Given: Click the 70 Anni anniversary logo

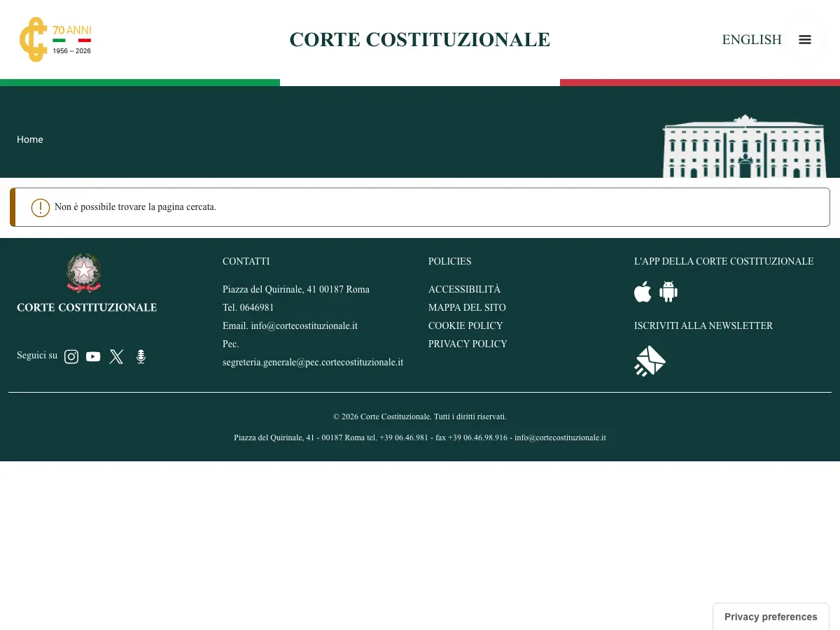Looking at the screenshot, I should tap(55, 40).
